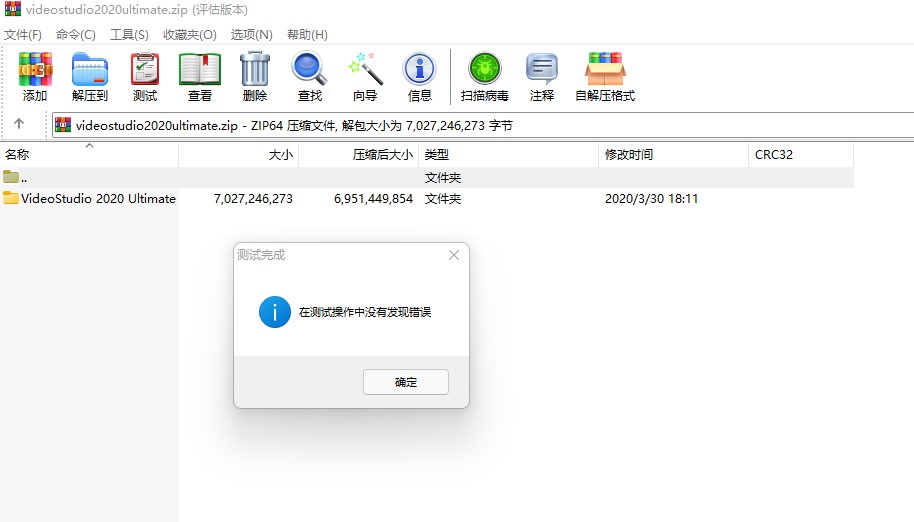Image resolution: width=914 pixels, height=522 pixels.
Task: Close the 测试完成 dialog
Action: [x=454, y=255]
